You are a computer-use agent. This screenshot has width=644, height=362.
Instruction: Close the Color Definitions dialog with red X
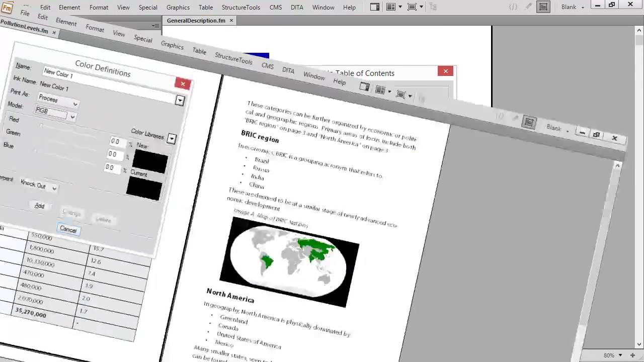click(x=183, y=84)
